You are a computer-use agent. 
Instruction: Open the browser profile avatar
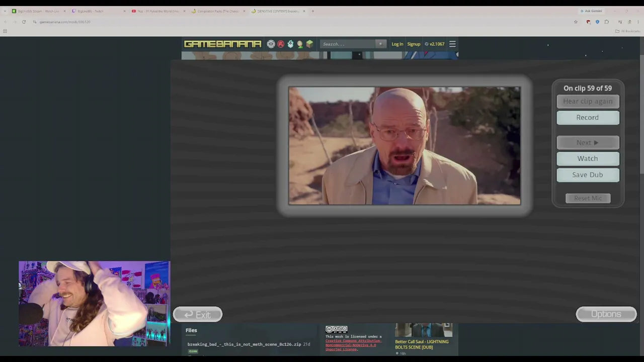click(629, 22)
